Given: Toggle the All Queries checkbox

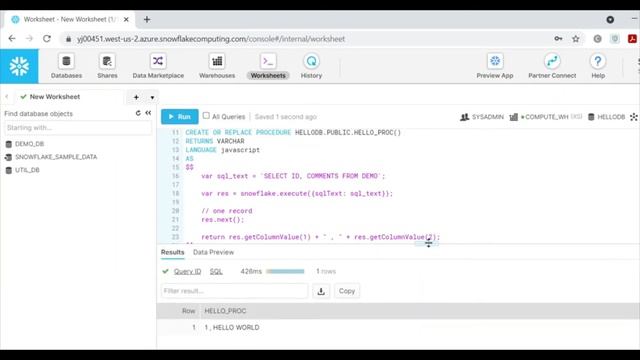Looking at the screenshot, I should click(206, 116).
